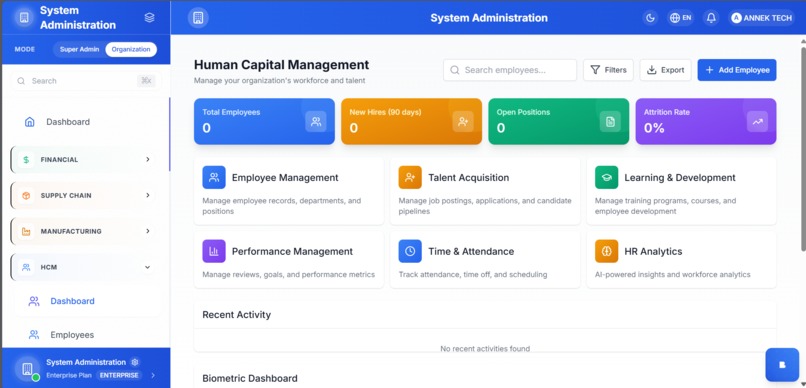The width and height of the screenshot is (806, 388).
Task: Collapse the HCM section chevron
Action: pos(148,267)
